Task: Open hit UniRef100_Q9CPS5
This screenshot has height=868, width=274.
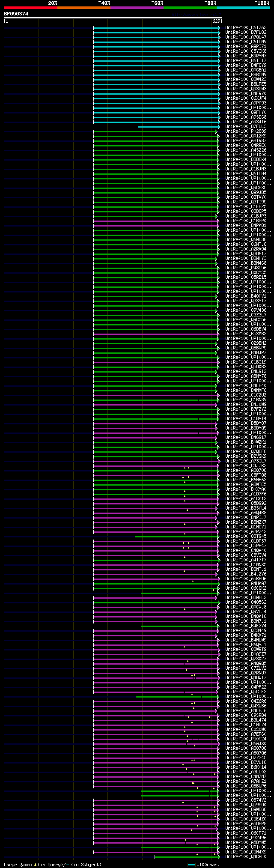Action: pos(246,188)
